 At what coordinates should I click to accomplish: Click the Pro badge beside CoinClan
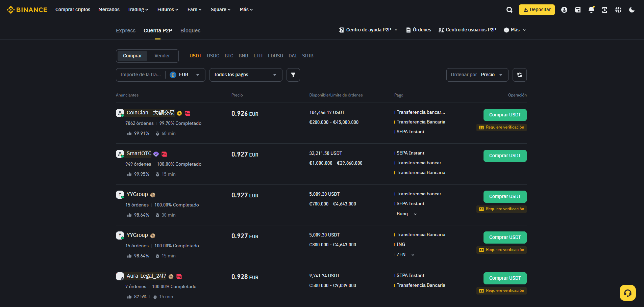click(x=188, y=113)
